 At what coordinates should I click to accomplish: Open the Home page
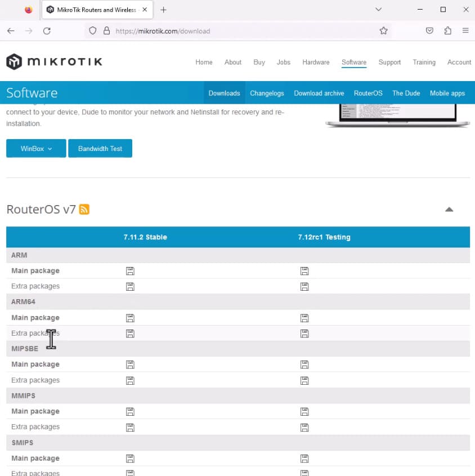(x=204, y=62)
